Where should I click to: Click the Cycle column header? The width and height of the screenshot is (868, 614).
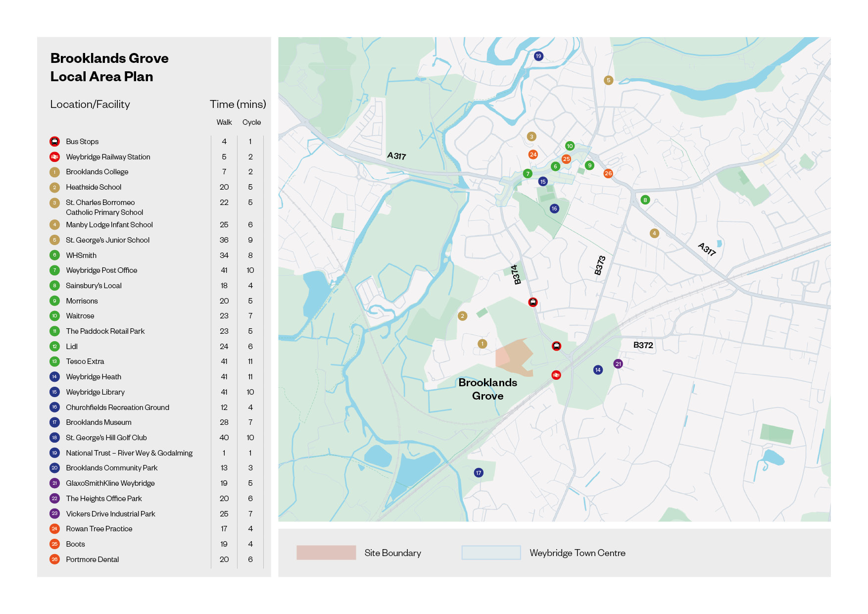coord(251,122)
